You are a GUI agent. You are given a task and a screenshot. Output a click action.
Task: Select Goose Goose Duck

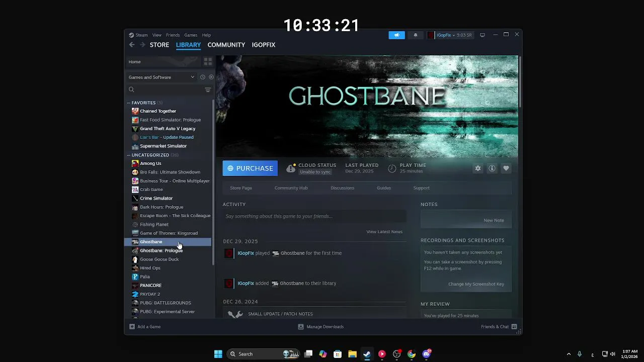click(159, 259)
